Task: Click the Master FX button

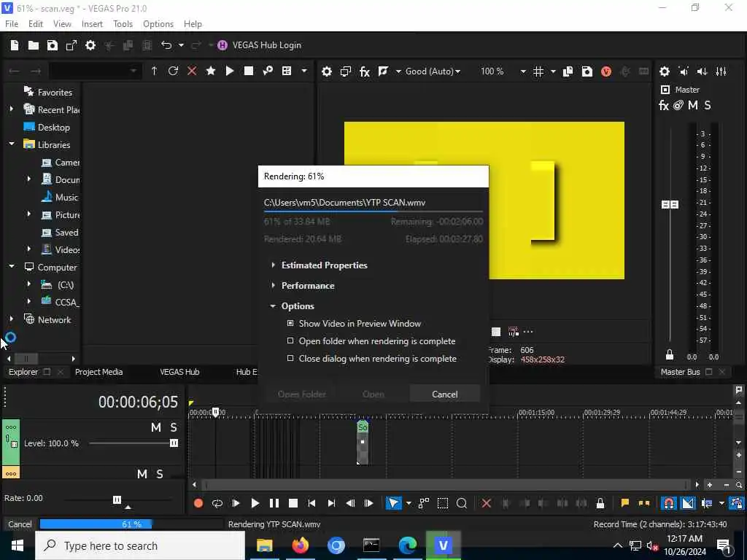Action: (x=664, y=105)
